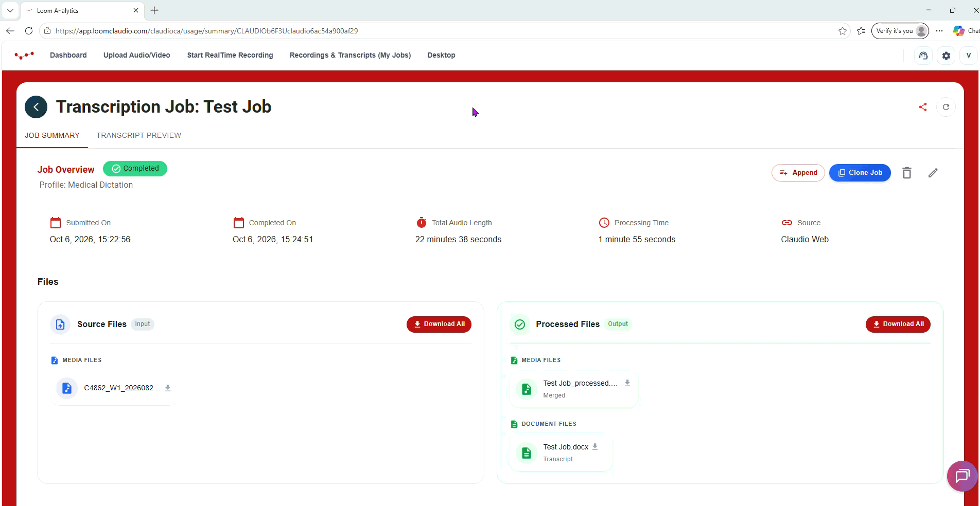Open the user avatar menu labeled V
The width and height of the screenshot is (980, 506).
969,56
